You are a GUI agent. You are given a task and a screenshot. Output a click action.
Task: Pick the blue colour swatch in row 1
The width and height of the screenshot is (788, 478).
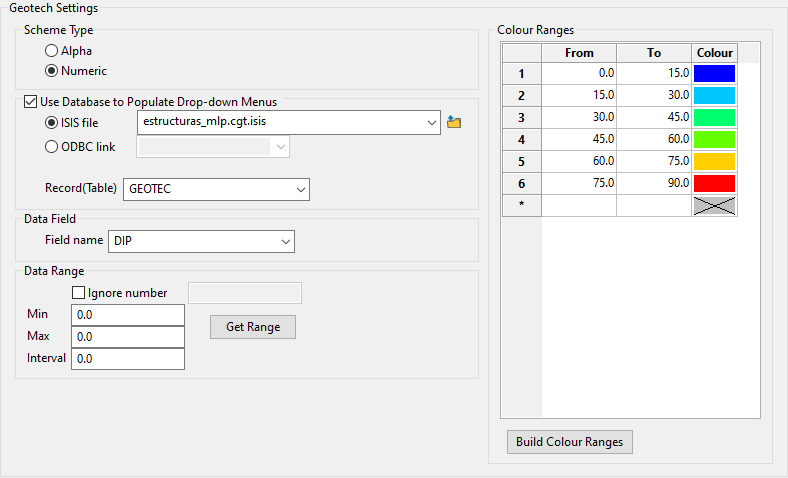[x=714, y=73]
